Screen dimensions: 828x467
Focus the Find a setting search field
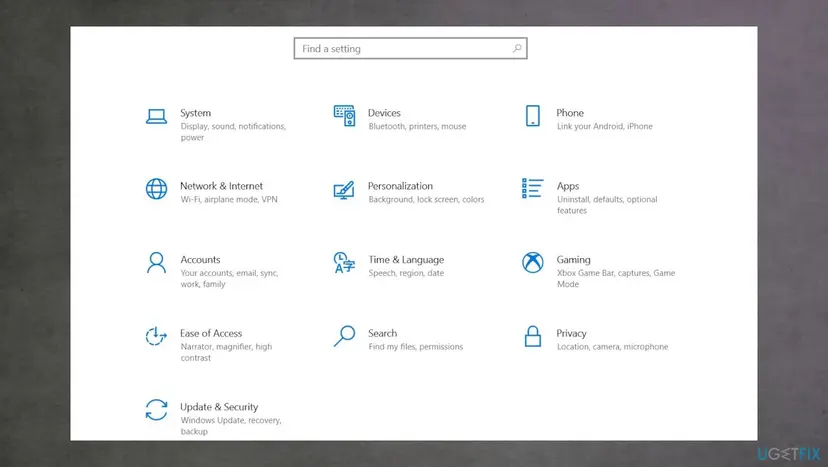pyautogui.click(x=410, y=49)
